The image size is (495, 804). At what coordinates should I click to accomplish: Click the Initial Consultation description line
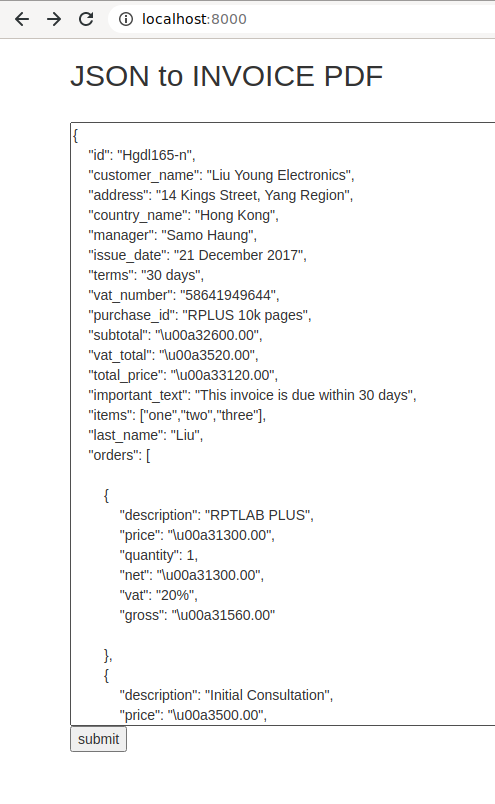click(x=226, y=695)
